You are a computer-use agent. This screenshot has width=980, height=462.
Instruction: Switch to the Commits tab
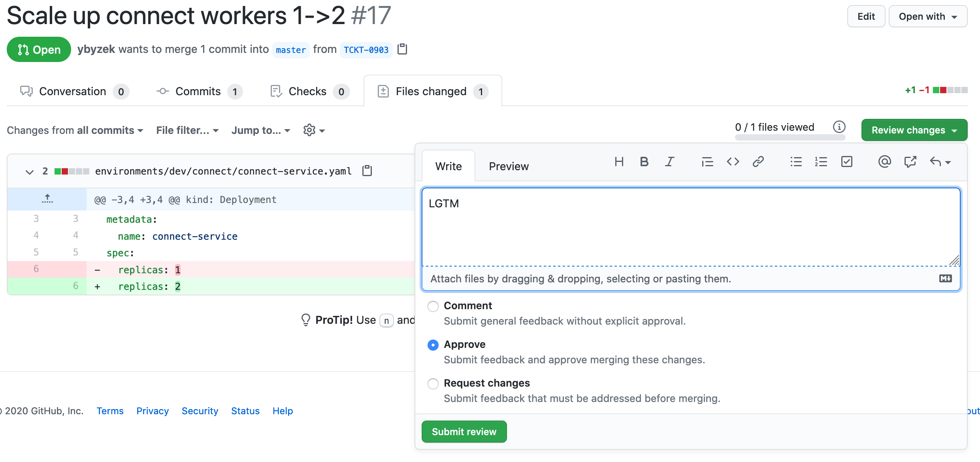coord(199,91)
